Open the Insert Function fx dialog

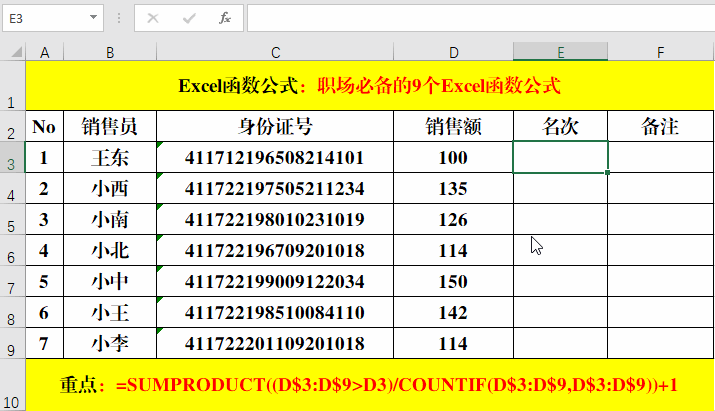coord(225,18)
